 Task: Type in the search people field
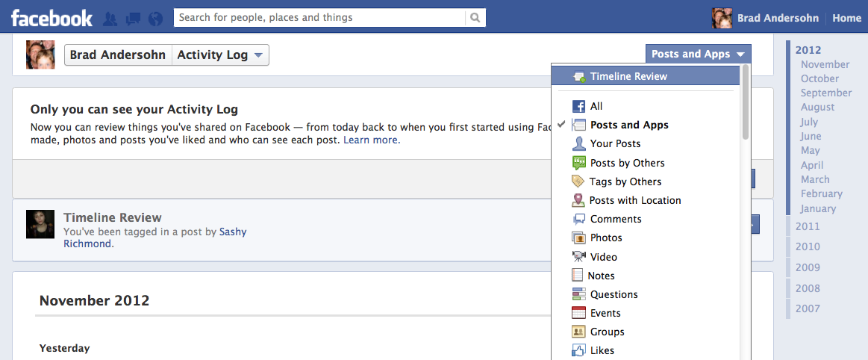(319, 17)
